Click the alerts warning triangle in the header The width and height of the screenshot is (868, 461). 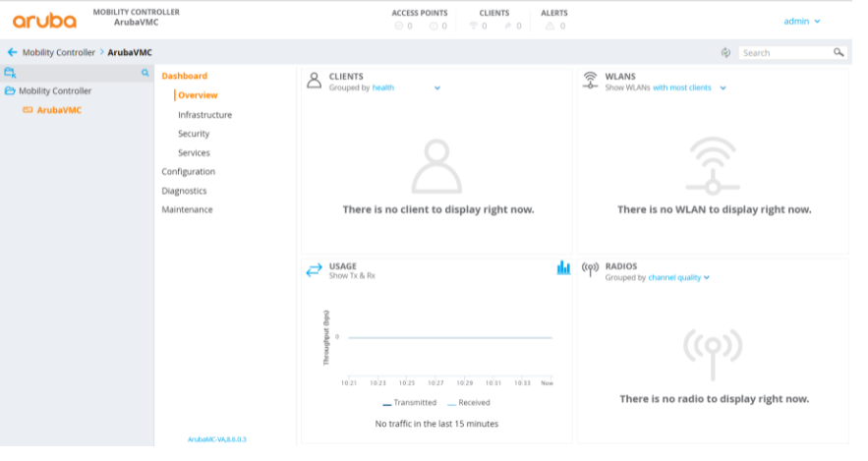(550, 26)
